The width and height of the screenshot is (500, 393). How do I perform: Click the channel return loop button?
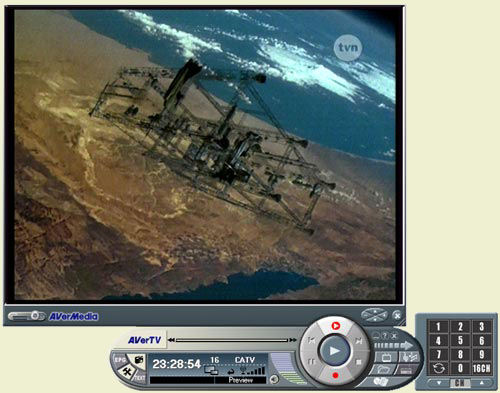439,368
